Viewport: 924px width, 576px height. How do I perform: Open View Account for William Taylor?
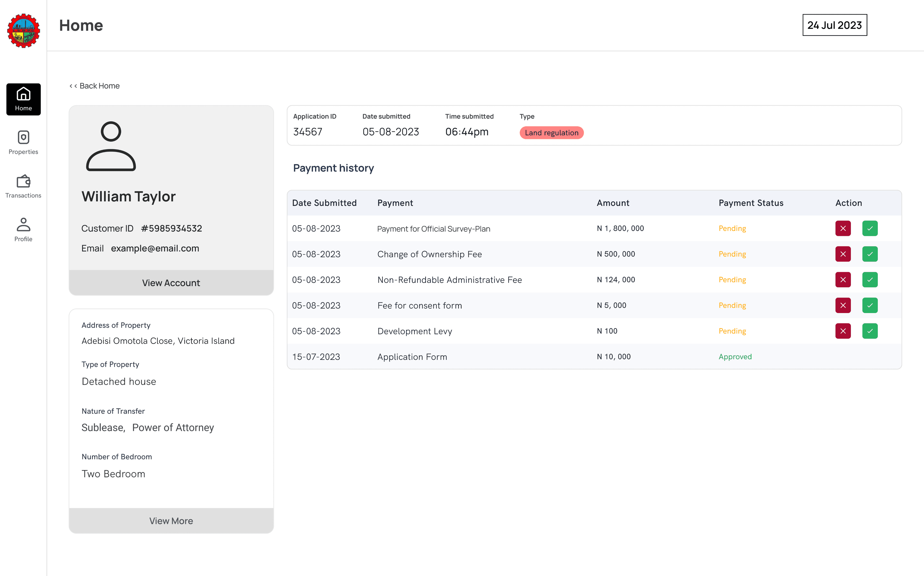coord(171,283)
